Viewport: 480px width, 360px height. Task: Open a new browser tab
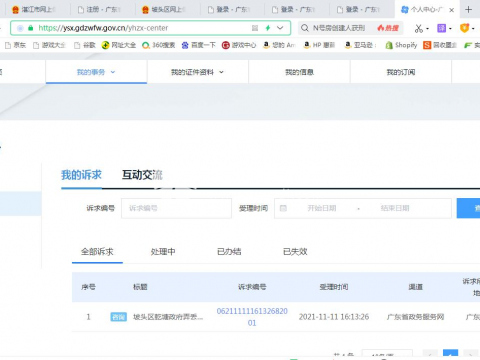pyautogui.click(x=468, y=10)
